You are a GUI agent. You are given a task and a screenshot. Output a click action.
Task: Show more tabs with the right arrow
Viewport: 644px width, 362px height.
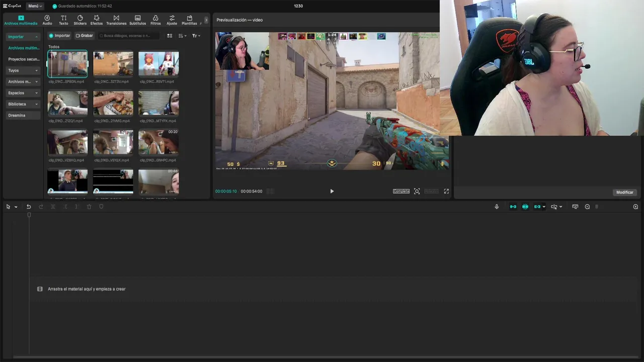206,20
